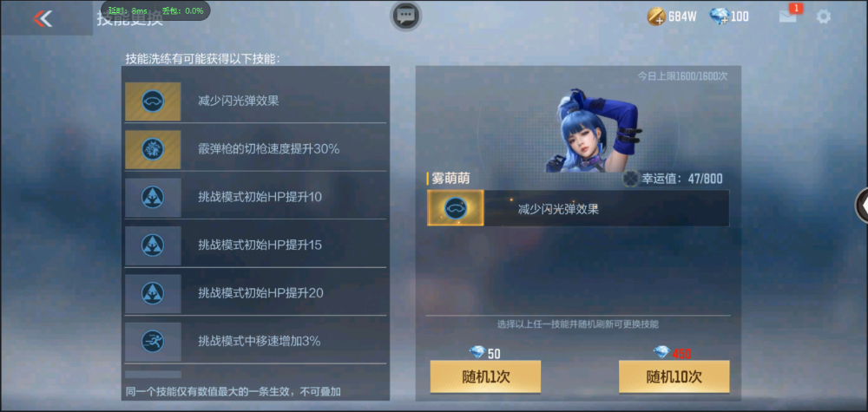Viewport: 868px width, 412px height.
Task: Click the 幸运值 47/800 progress text
Action: pos(682,179)
